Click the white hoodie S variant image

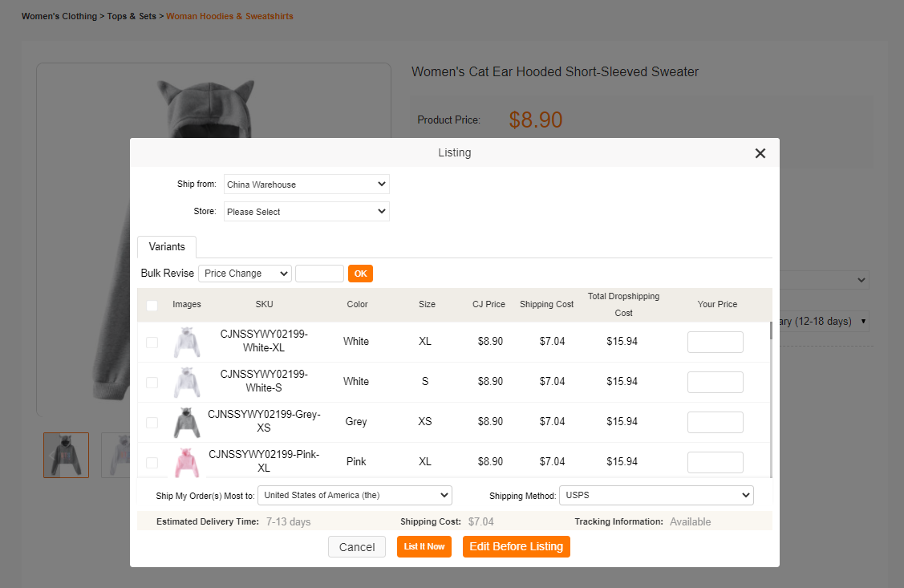click(x=186, y=383)
